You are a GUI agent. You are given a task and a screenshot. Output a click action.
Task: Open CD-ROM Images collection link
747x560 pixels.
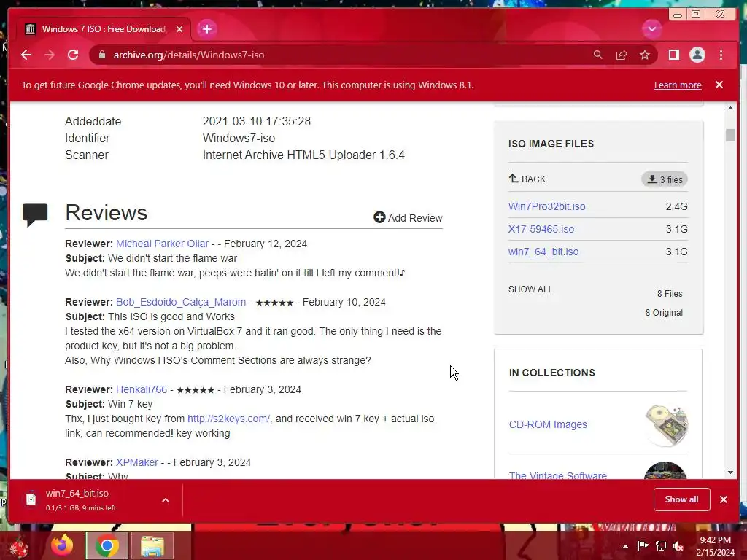pyautogui.click(x=548, y=424)
